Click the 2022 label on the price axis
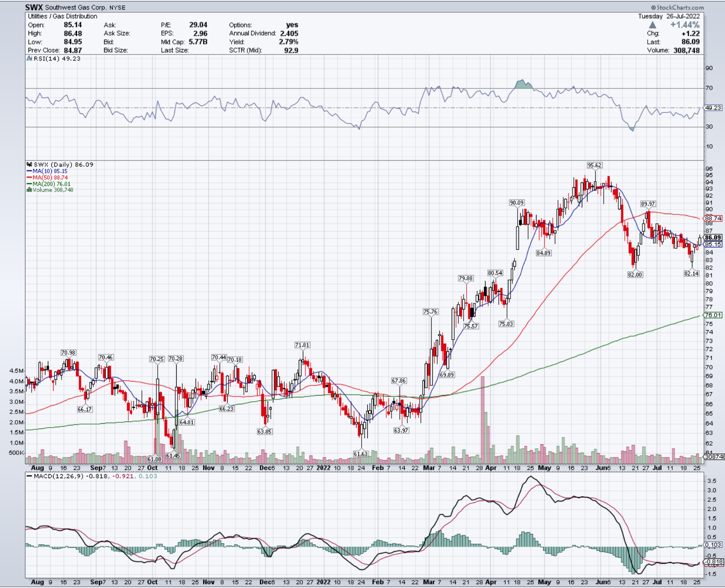725x588 pixels. pyautogui.click(x=323, y=468)
